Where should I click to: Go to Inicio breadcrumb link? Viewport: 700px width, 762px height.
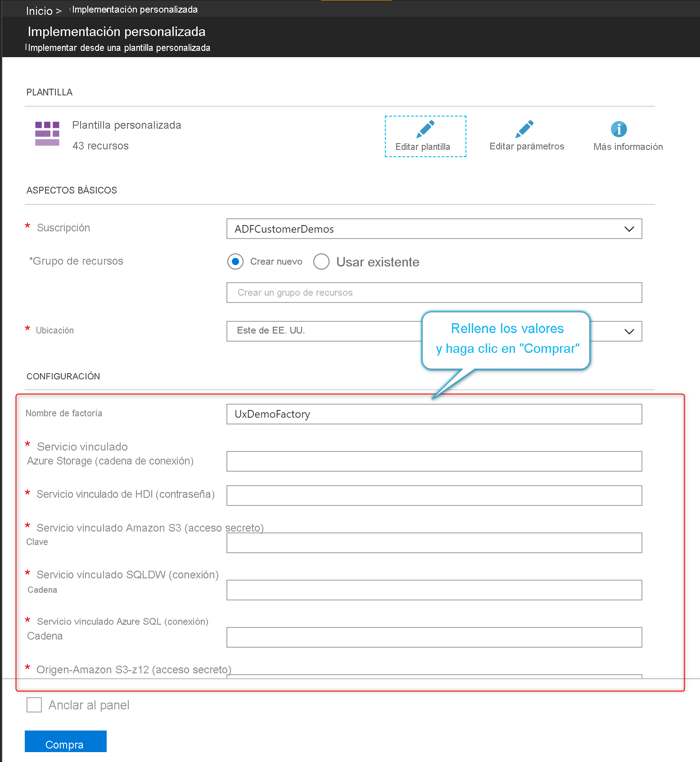(x=39, y=11)
